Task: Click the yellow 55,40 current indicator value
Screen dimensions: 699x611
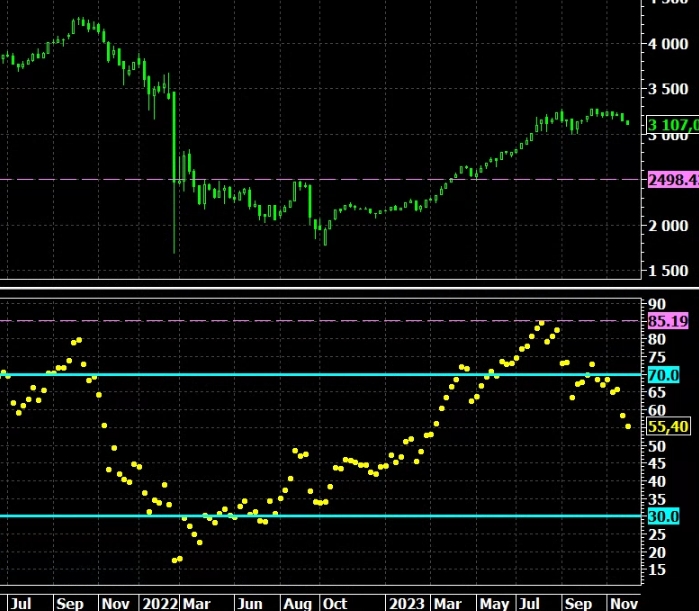Action: click(x=668, y=427)
